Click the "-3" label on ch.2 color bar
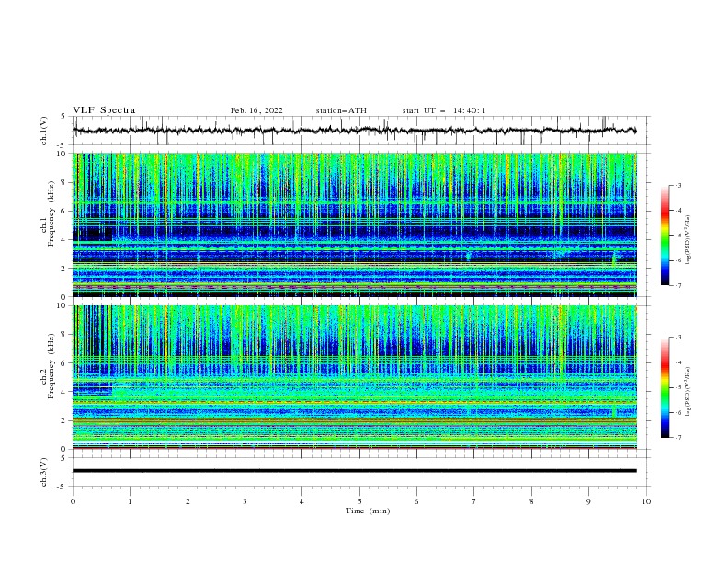728x563 pixels. (678, 338)
